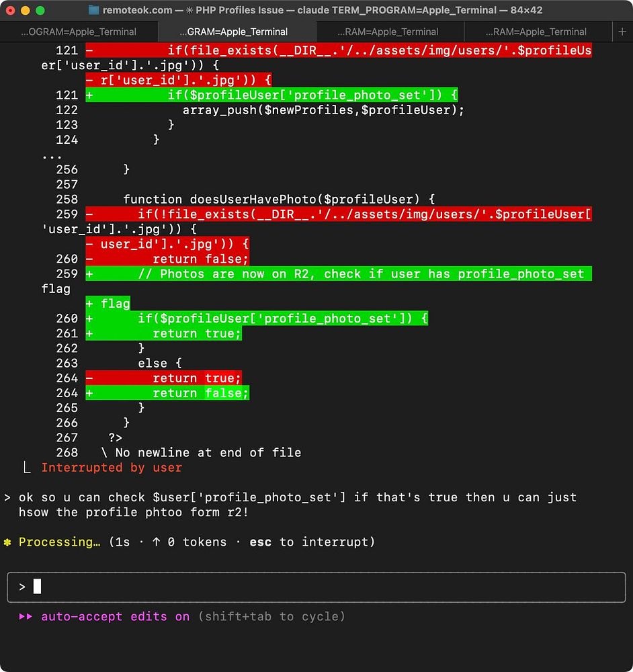Click the 'Interrupted by user' message

112,468
